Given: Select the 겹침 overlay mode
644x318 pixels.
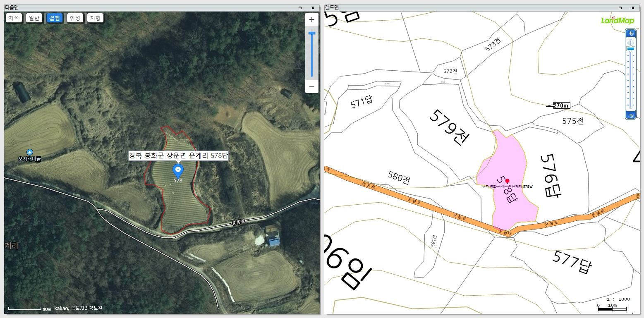Looking at the screenshot, I should pyautogui.click(x=55, y=18).
